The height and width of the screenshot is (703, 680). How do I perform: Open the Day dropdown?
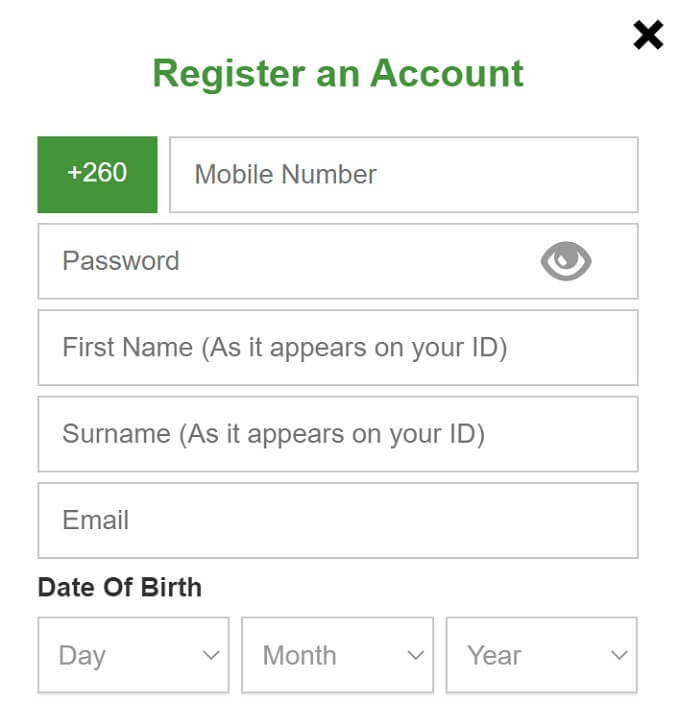[x=134, y=655]
